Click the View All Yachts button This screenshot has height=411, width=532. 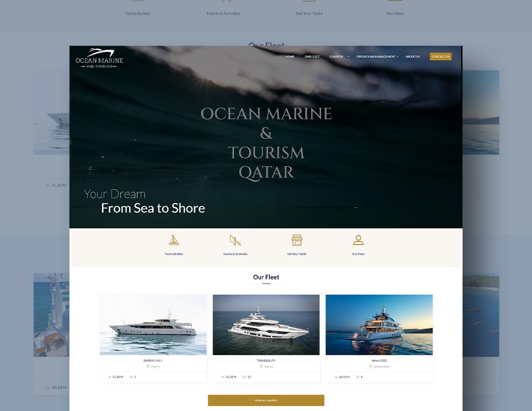[x=266, y=401]
